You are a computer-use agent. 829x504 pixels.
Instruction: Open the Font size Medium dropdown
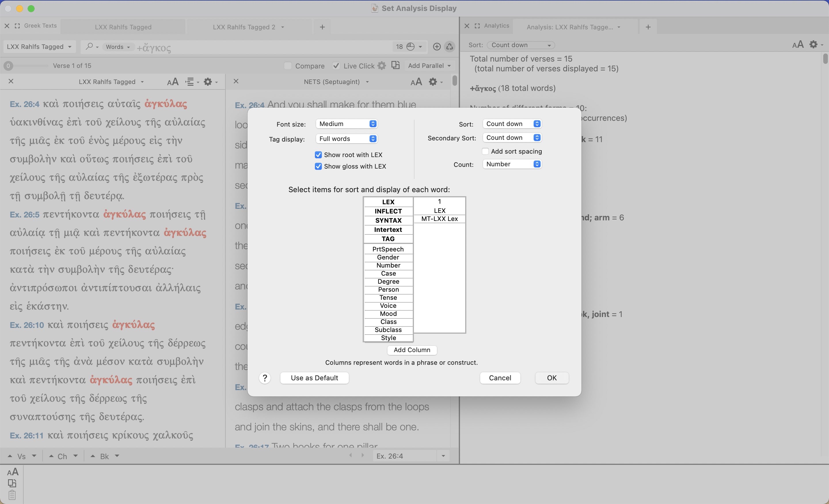[347, 124]
